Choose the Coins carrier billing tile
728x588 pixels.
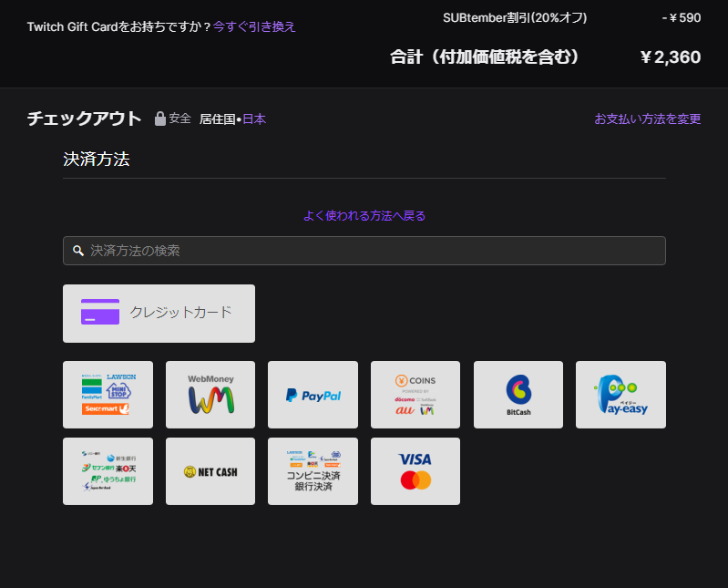point(415,395)
